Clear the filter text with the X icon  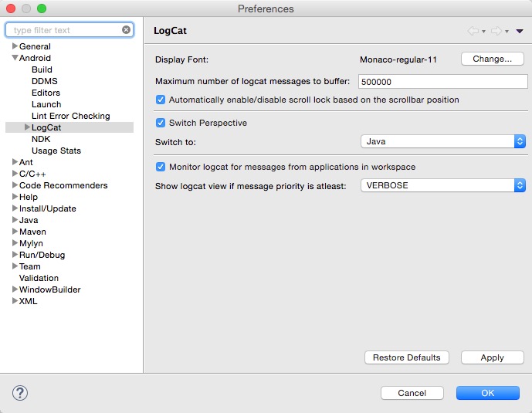(x=126, y=30)
